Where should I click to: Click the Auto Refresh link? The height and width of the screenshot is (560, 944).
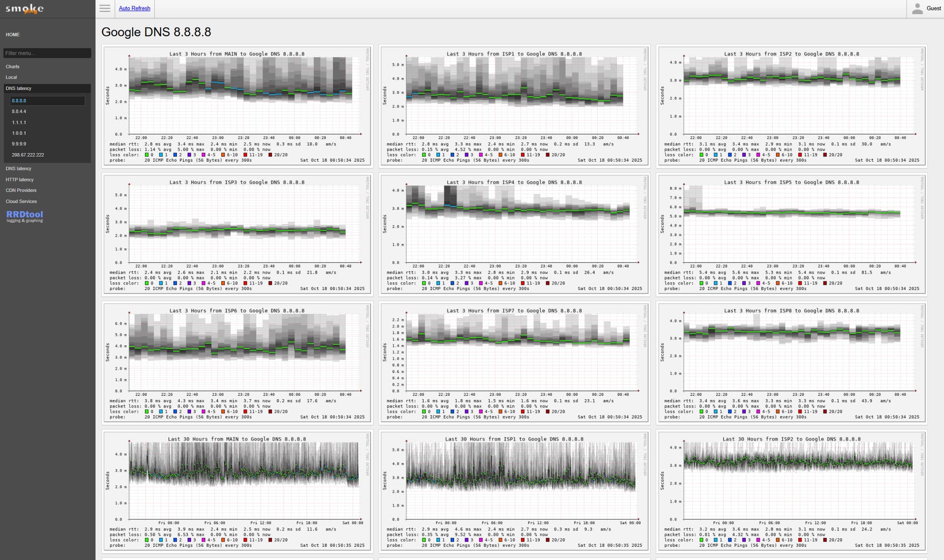134,8
